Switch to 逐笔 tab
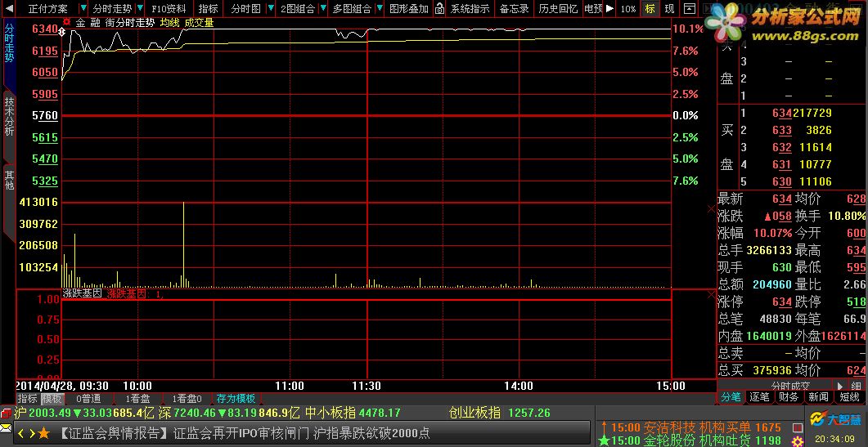This screenshot has height=447, width=868. pyautogui.click(x=760, y=396)
